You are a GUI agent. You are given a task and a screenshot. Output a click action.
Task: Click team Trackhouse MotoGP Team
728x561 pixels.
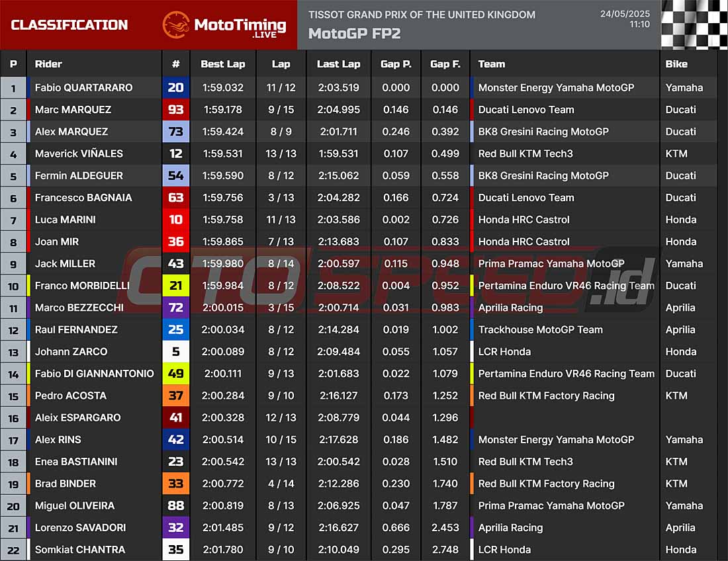click(x=541, y=329)
